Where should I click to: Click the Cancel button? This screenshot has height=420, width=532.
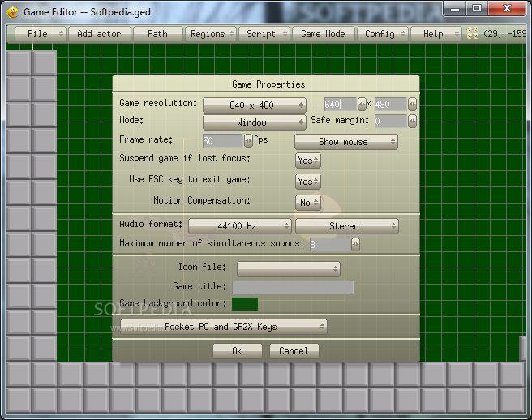click(x=294, y=351)
